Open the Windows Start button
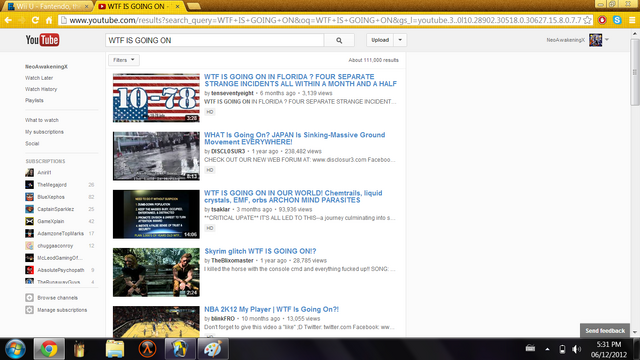The width and height of the screenshot is (640, 360). click(x=16, y=349)
